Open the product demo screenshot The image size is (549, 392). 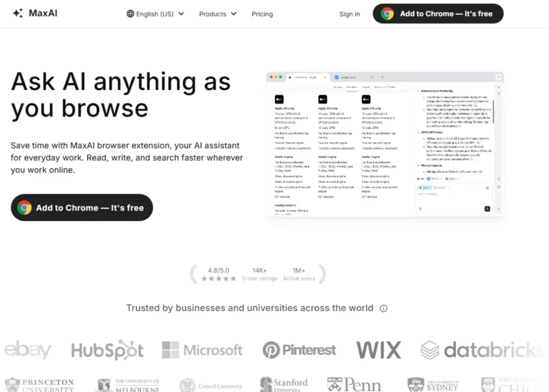[385, 145]
